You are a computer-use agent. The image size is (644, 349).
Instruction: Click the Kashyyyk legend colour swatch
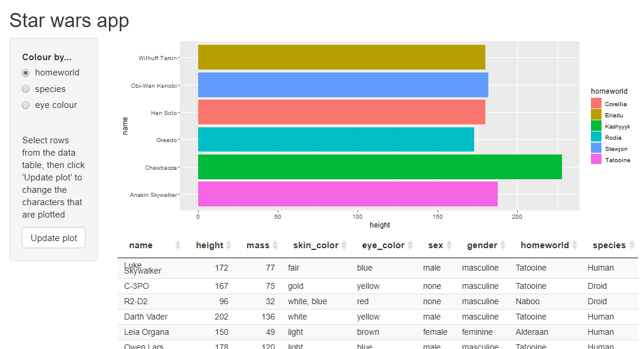pos(596,126)
